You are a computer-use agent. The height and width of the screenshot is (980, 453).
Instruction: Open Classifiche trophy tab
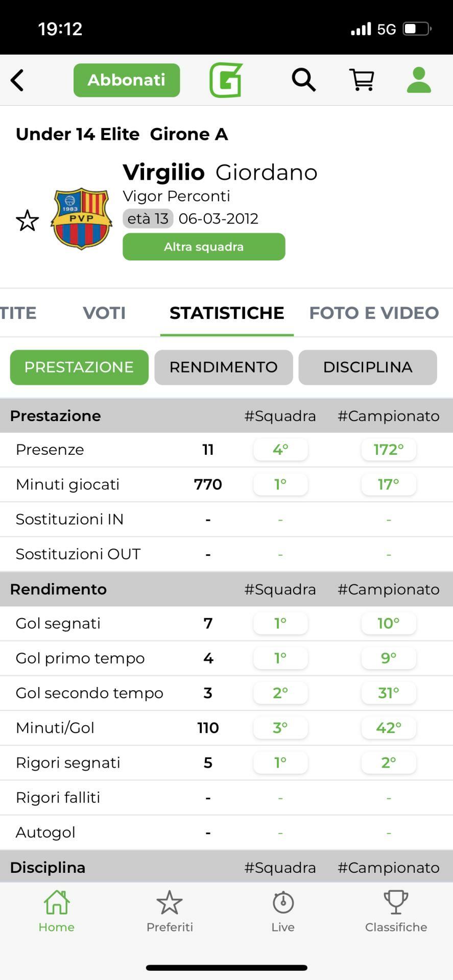coord(396,911)
